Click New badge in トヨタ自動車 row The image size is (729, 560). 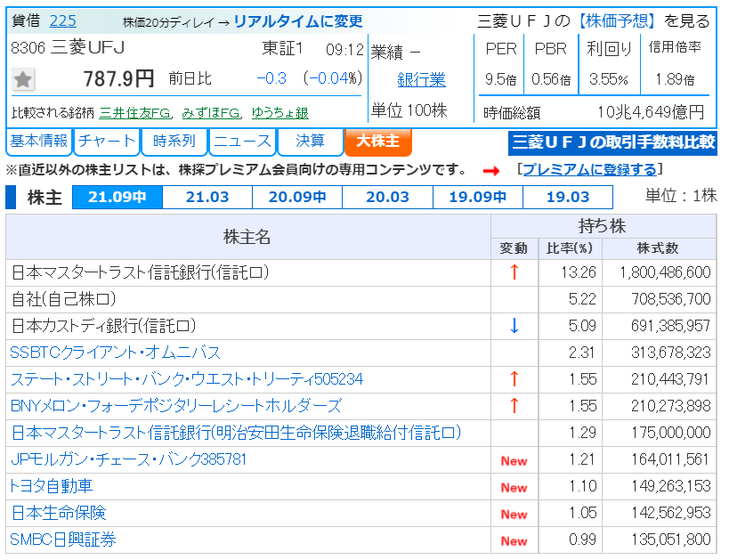coord(514,488)
